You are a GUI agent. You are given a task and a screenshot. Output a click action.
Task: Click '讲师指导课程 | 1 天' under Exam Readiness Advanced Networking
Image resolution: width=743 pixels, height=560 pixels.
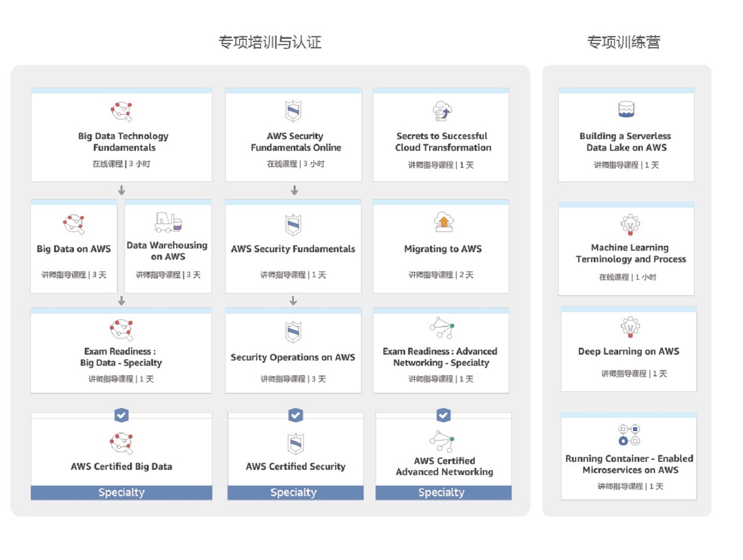click(441, 379)
